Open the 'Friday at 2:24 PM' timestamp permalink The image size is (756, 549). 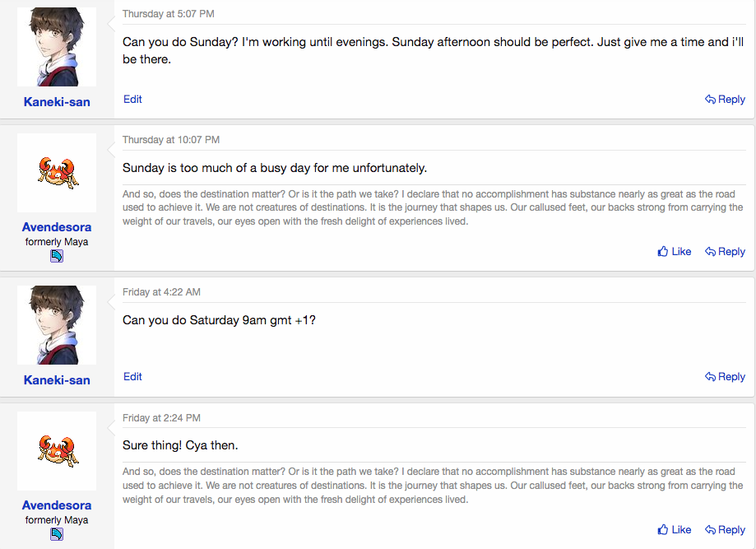pyautogui.click(x=161, y=418)
